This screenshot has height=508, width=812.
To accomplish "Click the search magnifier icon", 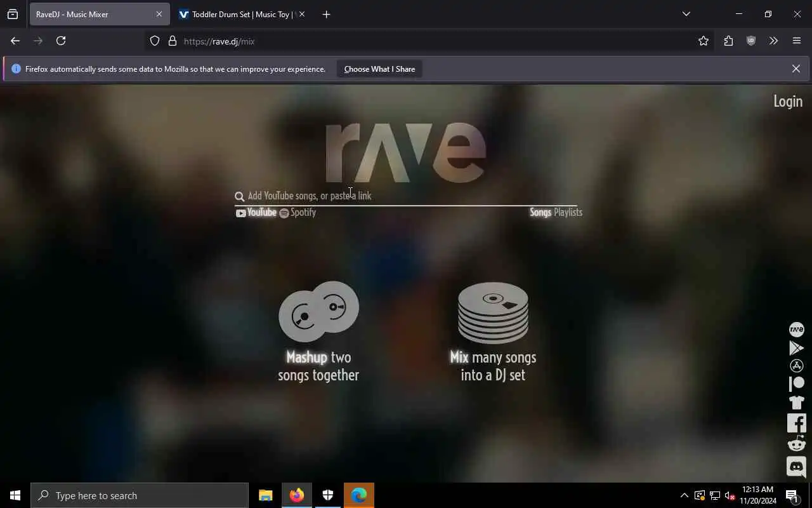I will pyautogui.click(x=239, y=196).
